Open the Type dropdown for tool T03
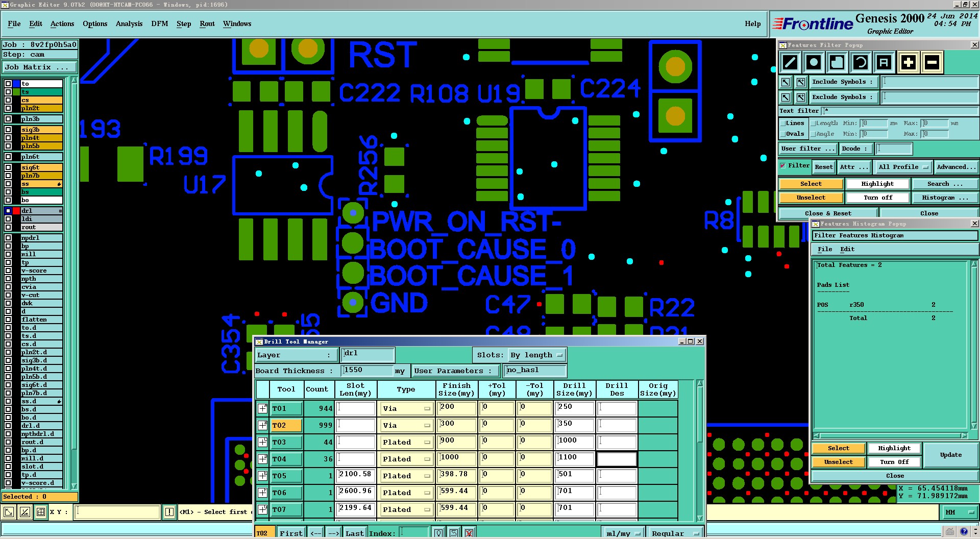Image resolution: width=980 pixels, height=539 pixels. tap(406, 442)
